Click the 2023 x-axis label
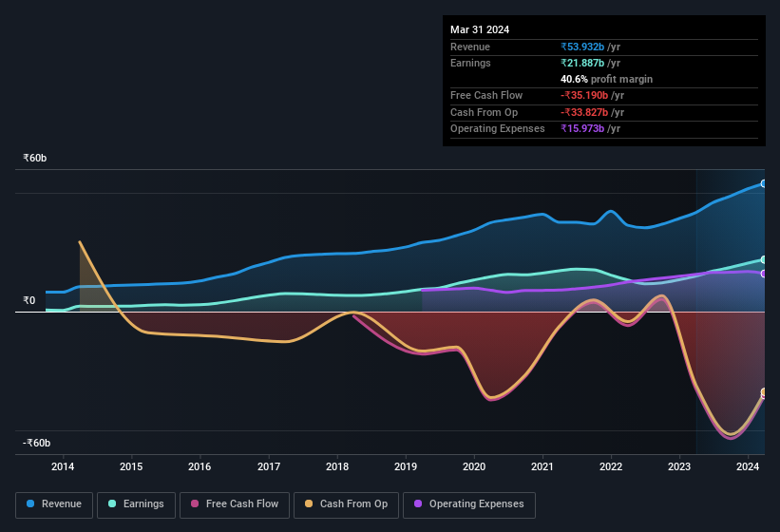780x532 pixels. click(x=679, y=466)
